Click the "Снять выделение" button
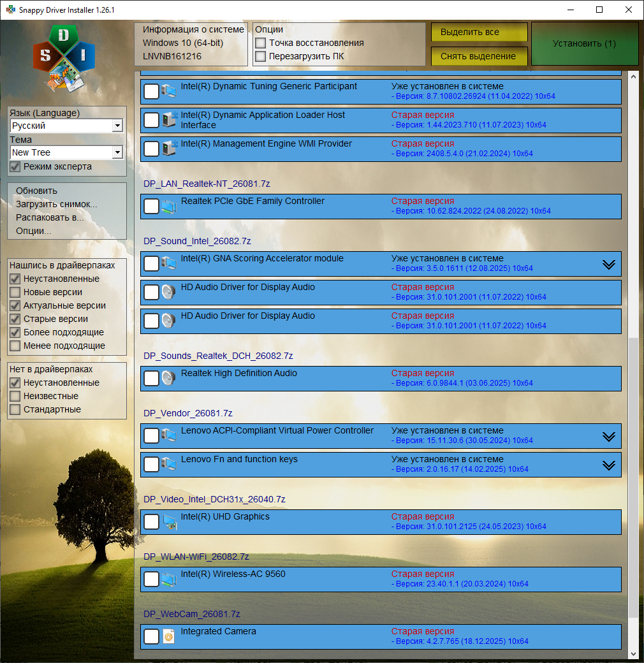This screenshot has height=663, width=644. coord(479,56)
